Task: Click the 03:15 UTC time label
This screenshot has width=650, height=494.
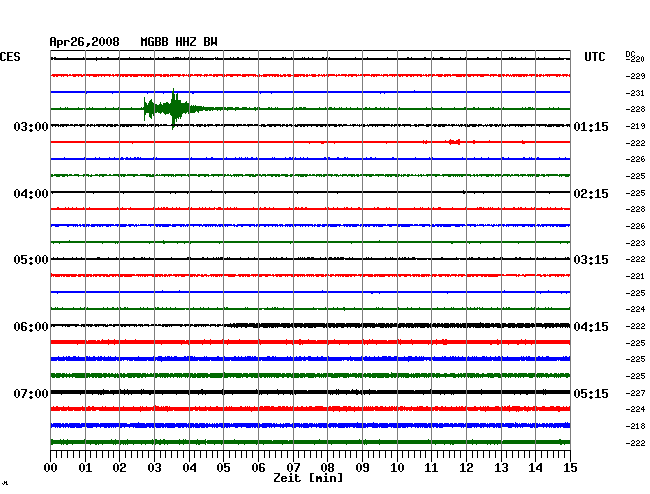Action: click(x=591, y=260)
